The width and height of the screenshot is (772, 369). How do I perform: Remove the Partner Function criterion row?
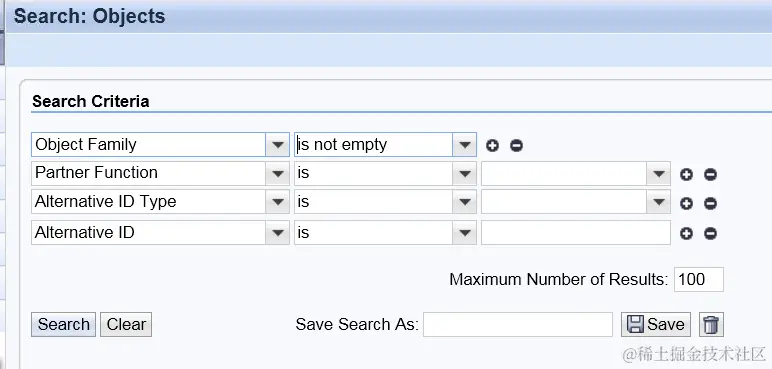click(x=710, y=174)
